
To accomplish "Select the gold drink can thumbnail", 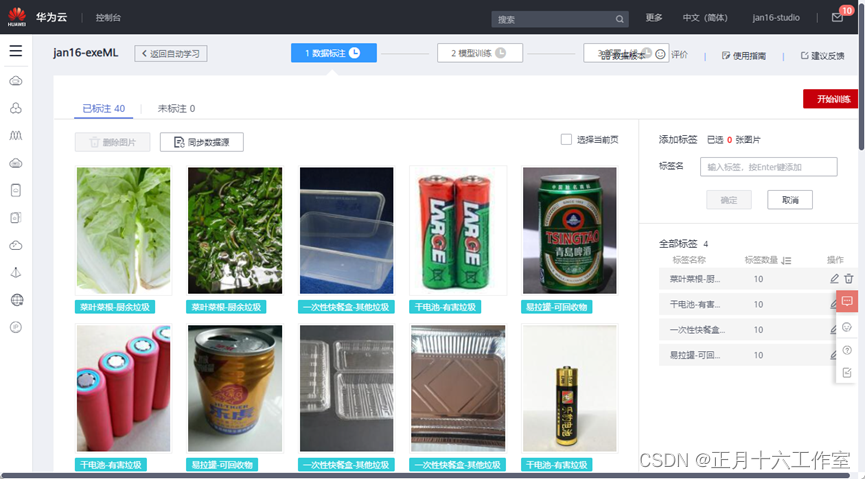I will 235,388.
